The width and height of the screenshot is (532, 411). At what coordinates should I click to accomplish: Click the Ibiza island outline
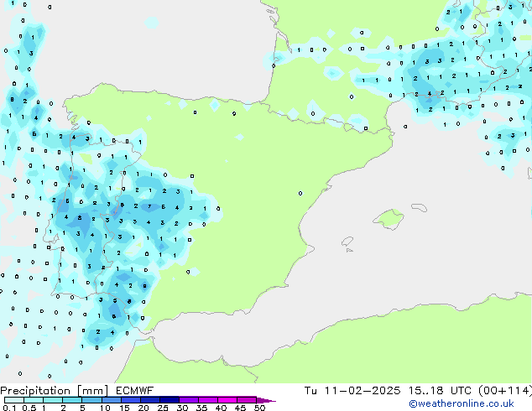[347, 242]
